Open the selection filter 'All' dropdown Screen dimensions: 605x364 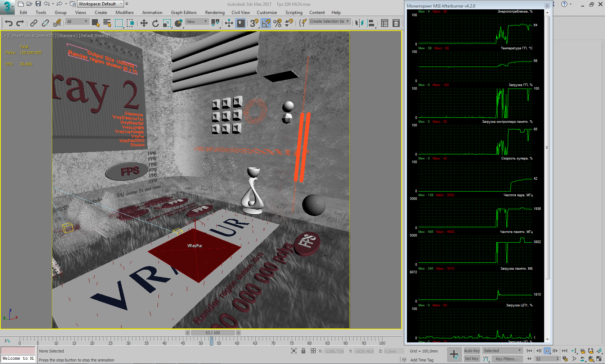coord(77,22)
